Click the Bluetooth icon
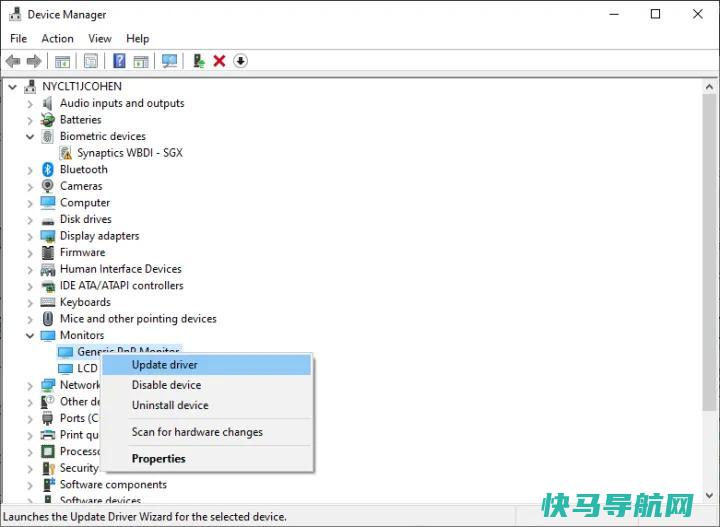 pyautogui.click(x=48, y=169)
